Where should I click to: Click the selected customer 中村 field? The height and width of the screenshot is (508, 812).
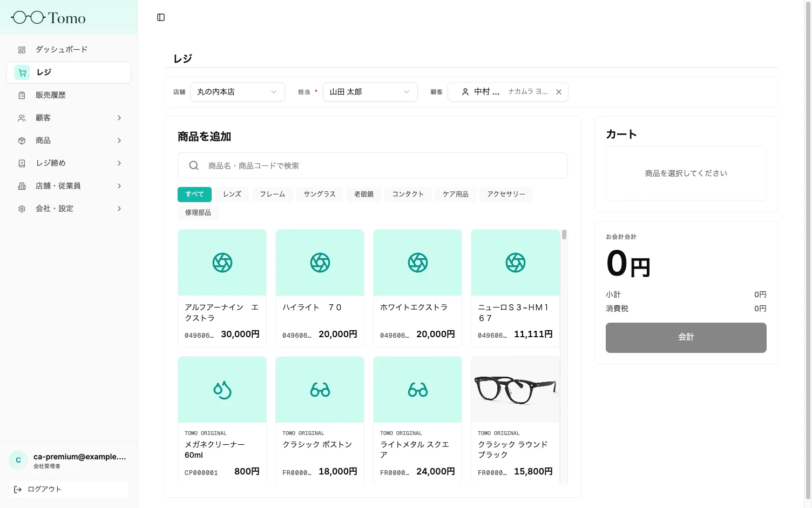(x=507, y=92)
